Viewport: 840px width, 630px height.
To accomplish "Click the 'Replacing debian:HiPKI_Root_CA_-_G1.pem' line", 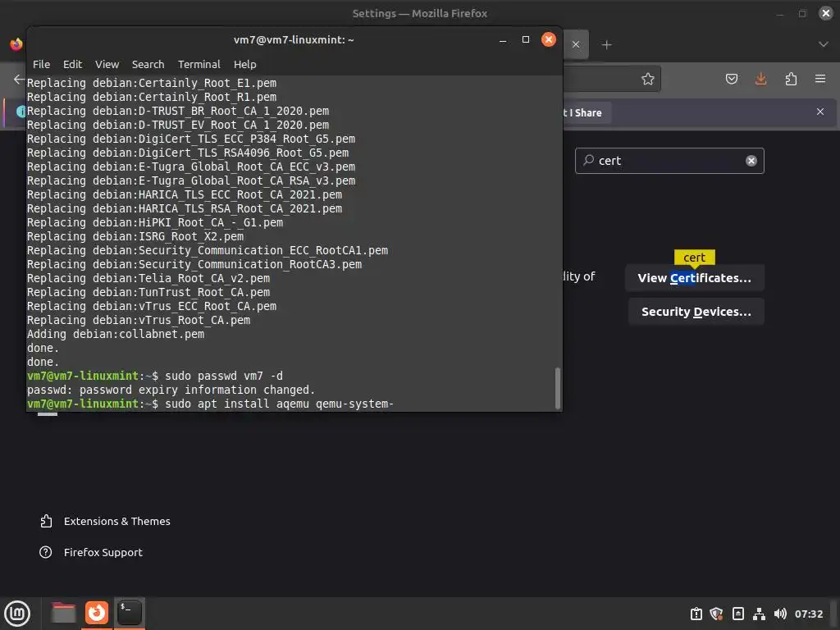I will point(155,223).
